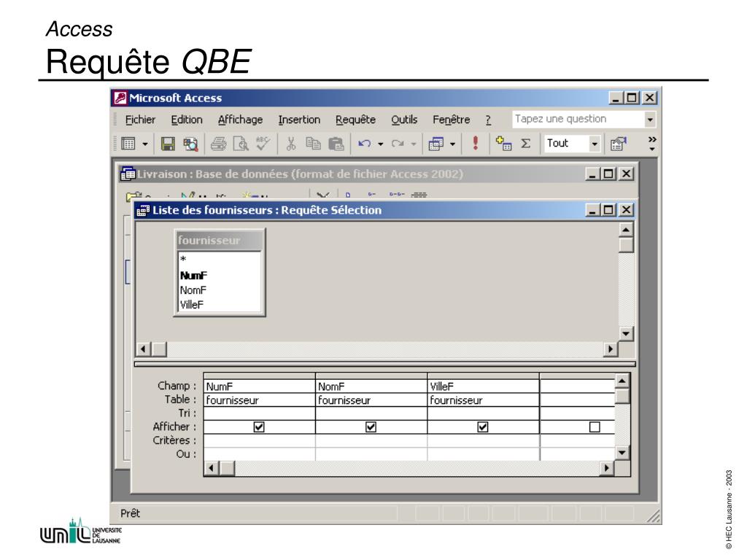Click the Undo arrow icon

coord(364,144)
